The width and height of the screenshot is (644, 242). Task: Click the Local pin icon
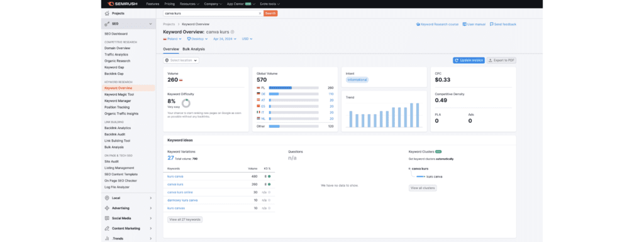click(x=107, y=198)
